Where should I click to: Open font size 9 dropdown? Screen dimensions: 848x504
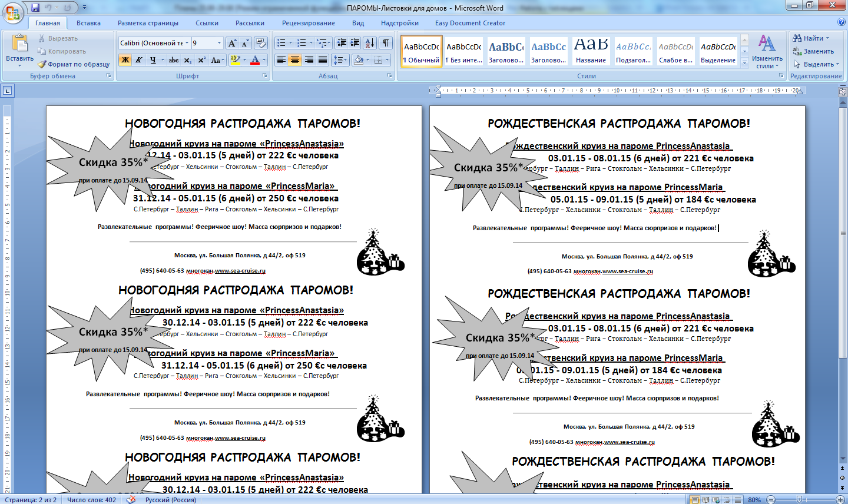pyautogui.click(x=219, y=43)
